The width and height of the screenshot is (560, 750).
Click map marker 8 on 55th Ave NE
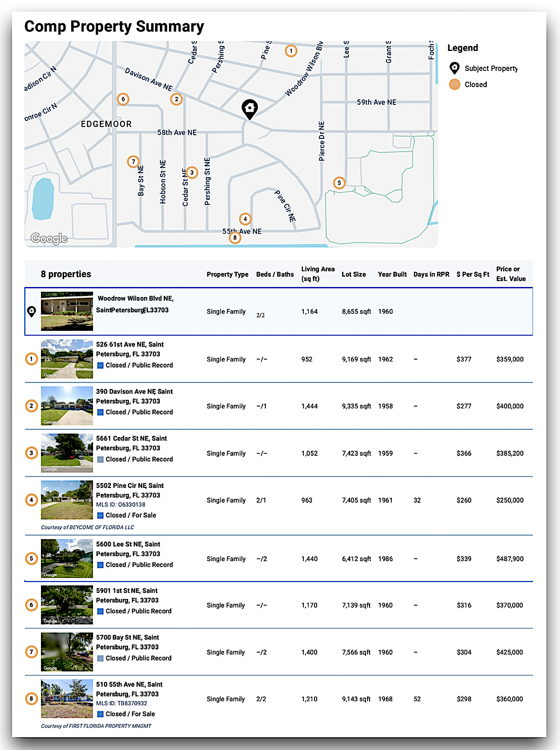235,238
